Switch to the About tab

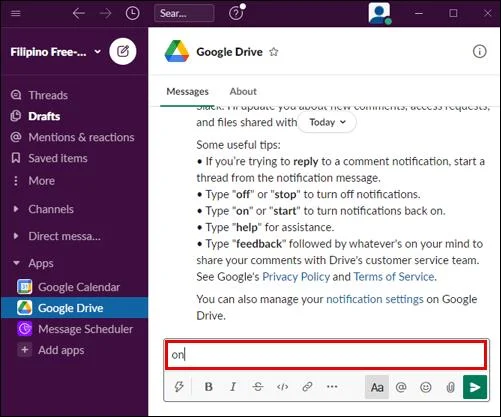(243, 91)
